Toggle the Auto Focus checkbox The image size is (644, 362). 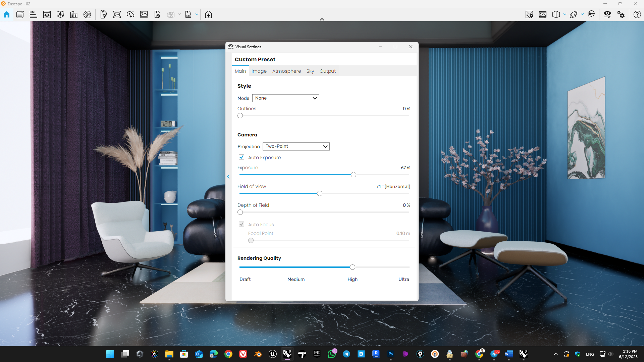[x=241, y=224]
